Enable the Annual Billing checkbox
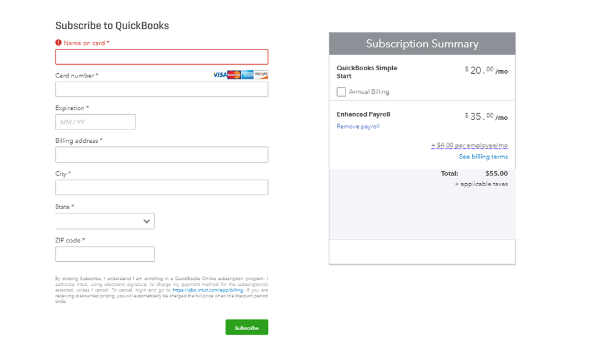The image size is (604, 364). [341, 92]
